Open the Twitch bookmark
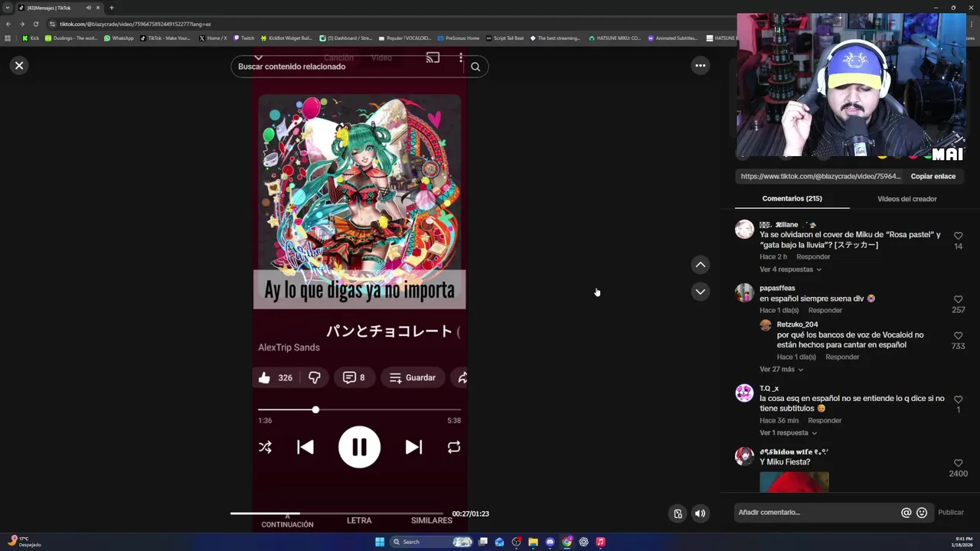Image resolution: width=980 pixels, height=551 pixels. 243,38
